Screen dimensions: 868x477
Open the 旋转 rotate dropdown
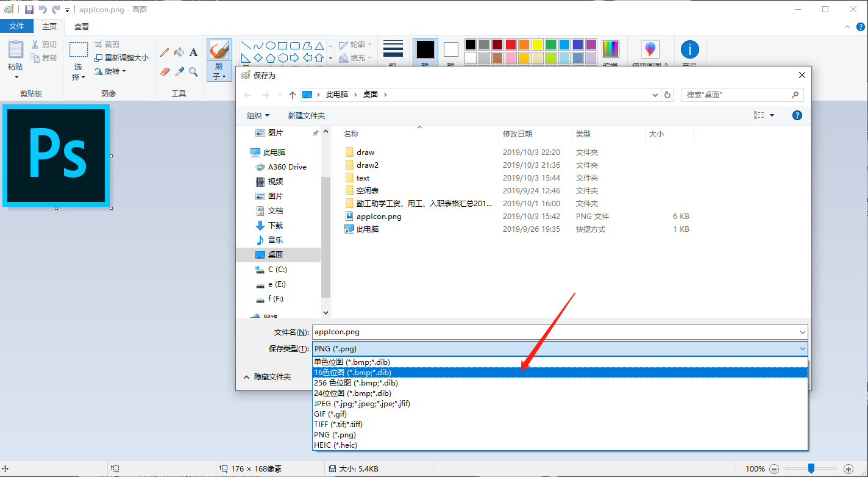click(113, 72)
